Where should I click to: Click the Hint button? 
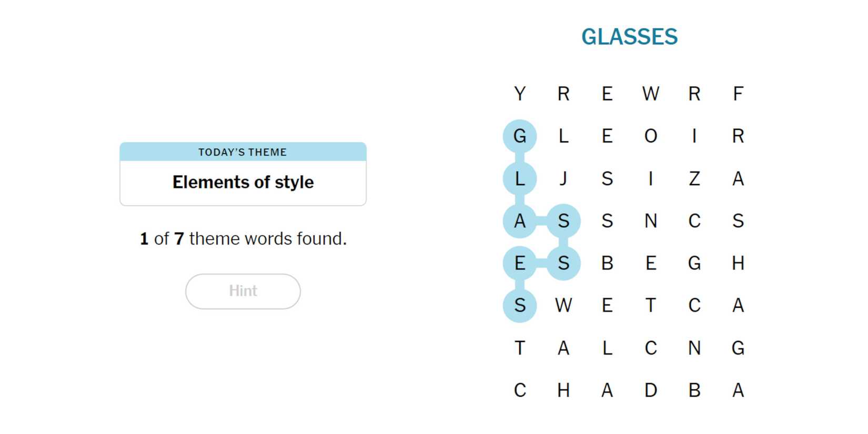click(243, 291)
